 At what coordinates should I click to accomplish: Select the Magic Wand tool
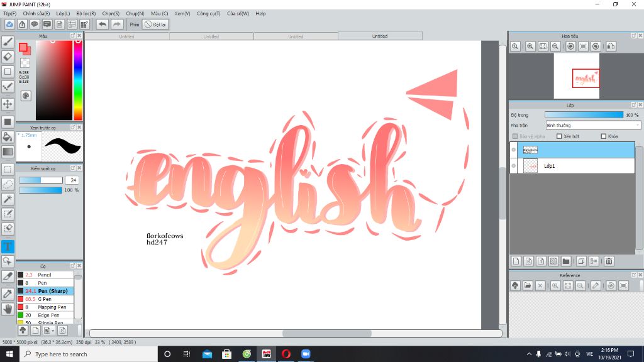pos(8,199)
